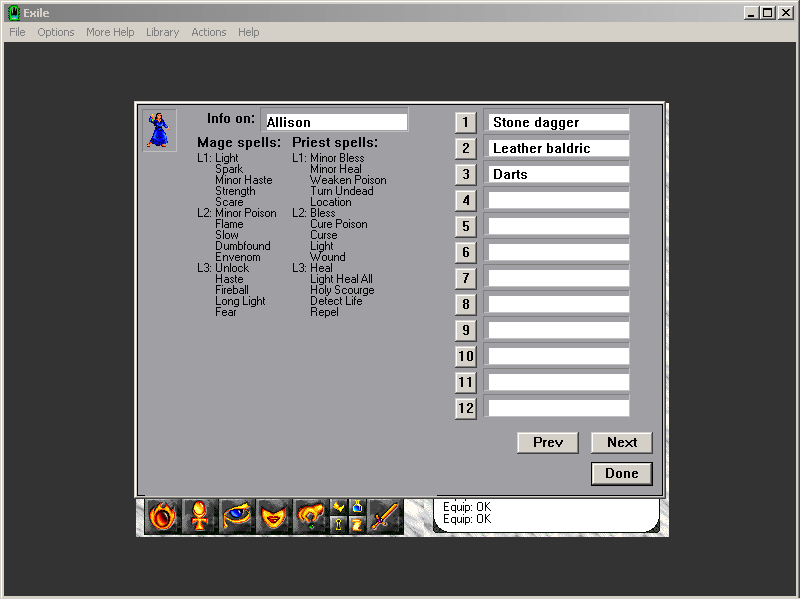The image size is (800, 600).
Task: Click item slot button 4
Action: click(x=465, y=201)
